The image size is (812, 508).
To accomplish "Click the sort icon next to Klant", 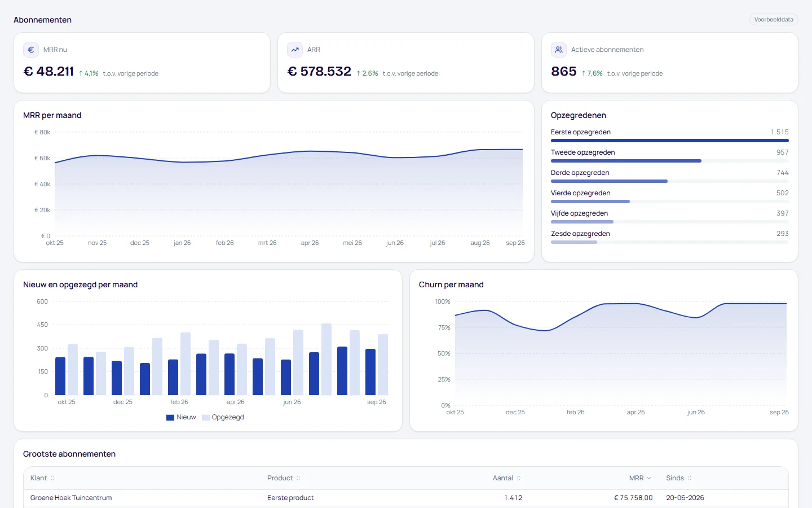I will click(x=52, y=478).
